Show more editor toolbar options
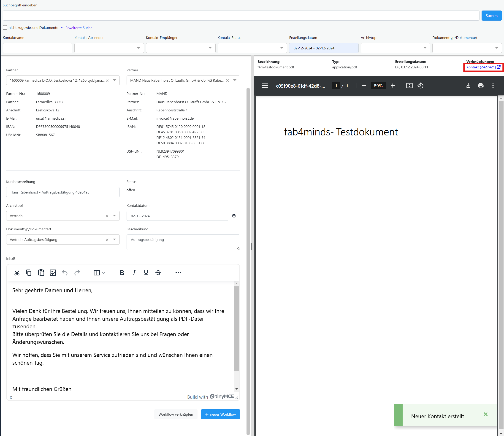Viewport: 504px width, 436px height. point(178,273)
